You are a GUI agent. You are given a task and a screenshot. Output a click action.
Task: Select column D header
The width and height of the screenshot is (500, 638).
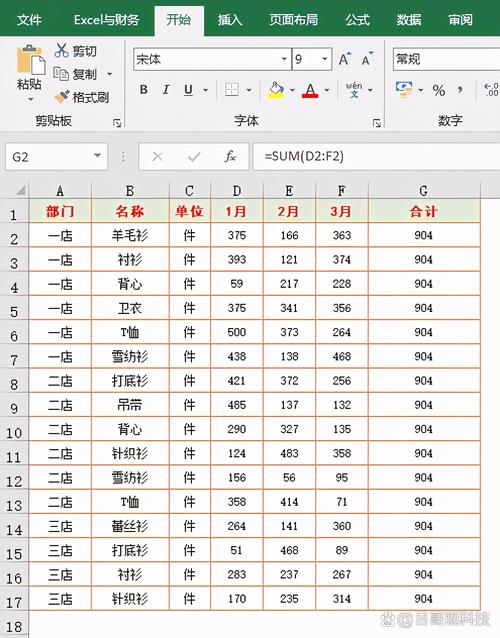(237, 190)
